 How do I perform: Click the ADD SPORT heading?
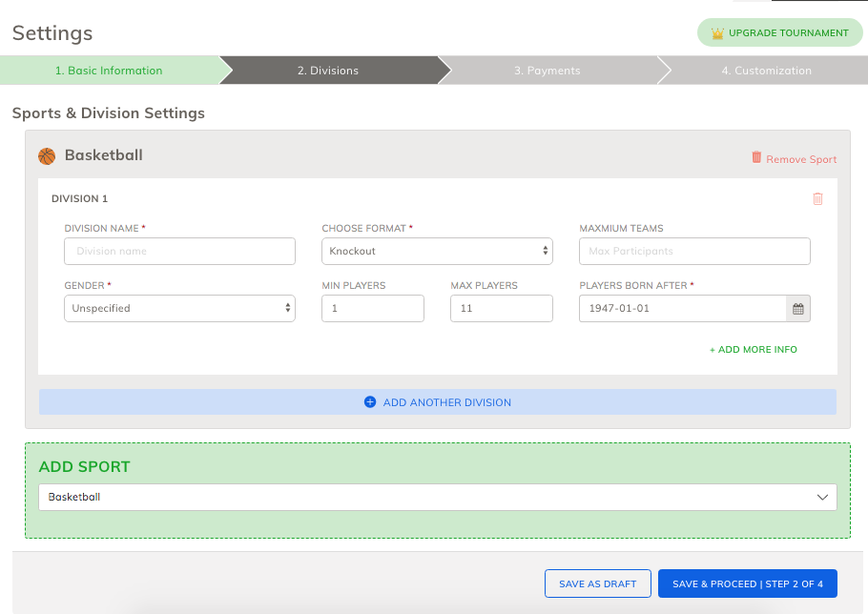click(84, 466)
